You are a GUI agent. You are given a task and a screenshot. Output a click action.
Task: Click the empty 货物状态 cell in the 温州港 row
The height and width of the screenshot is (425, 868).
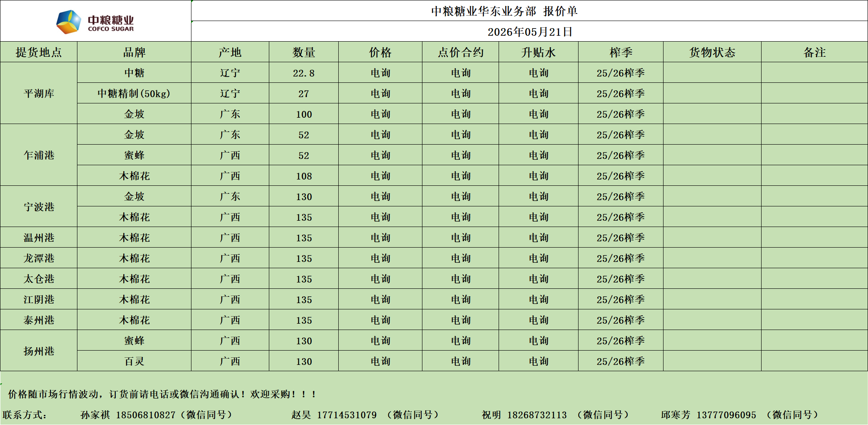pyautogui.click(x=712, y=238)
